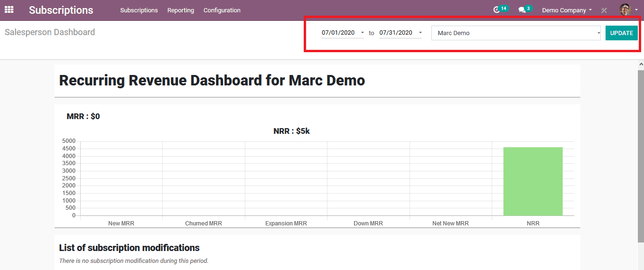Viewport: 644px width, 270px height.
Task: Open Marc Demo salesperson dropdown
Action: (x=516, y=33)
